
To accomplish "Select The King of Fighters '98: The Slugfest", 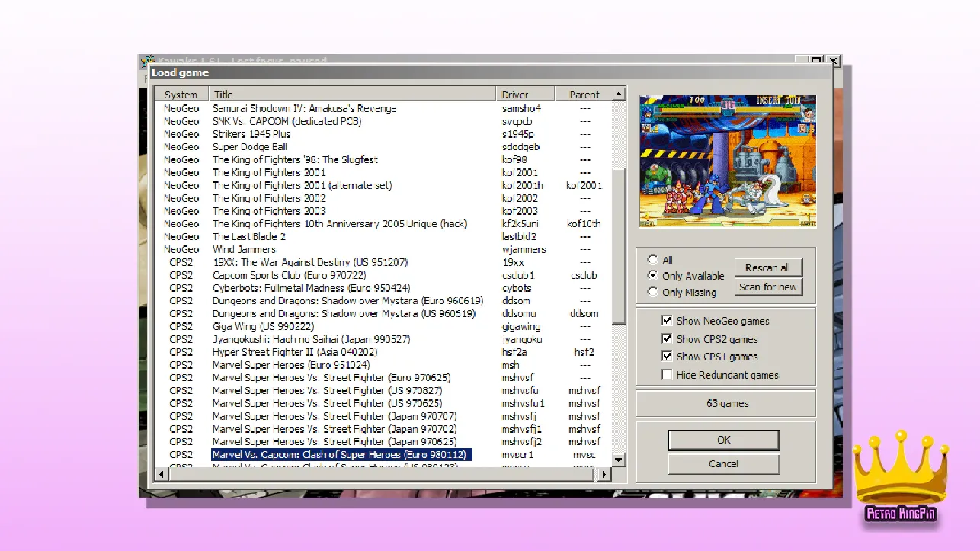I will (383, 159).
